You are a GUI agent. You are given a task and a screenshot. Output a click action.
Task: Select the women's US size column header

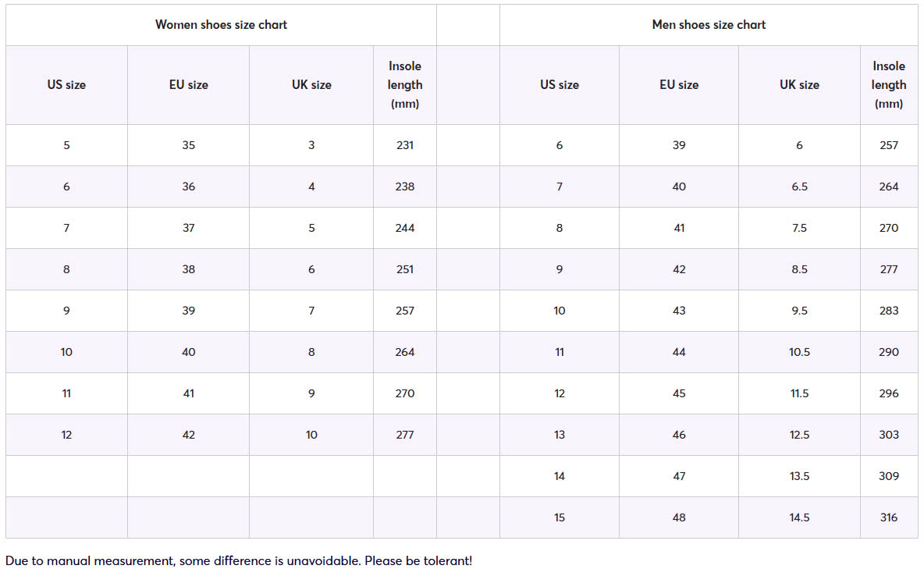66,85
